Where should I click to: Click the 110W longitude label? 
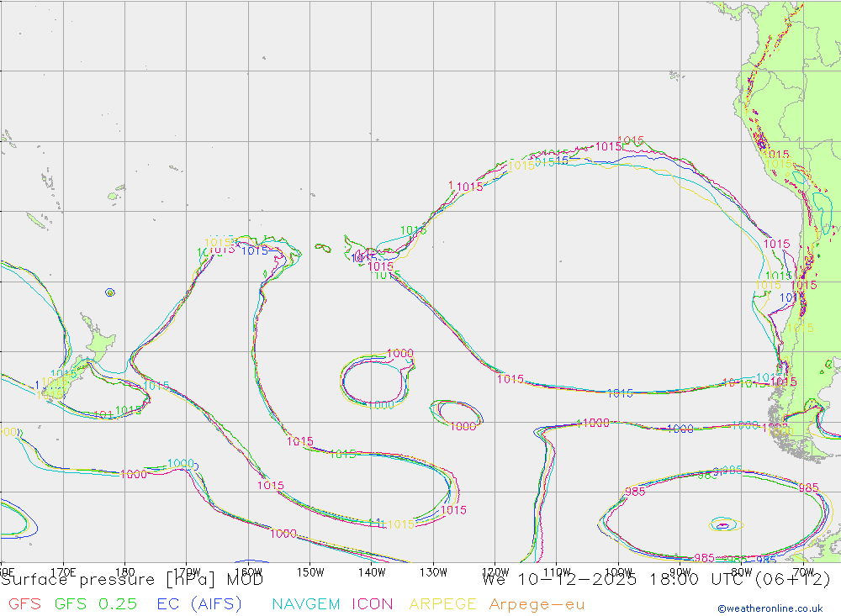pyautogui.click(x=557, y=572)
